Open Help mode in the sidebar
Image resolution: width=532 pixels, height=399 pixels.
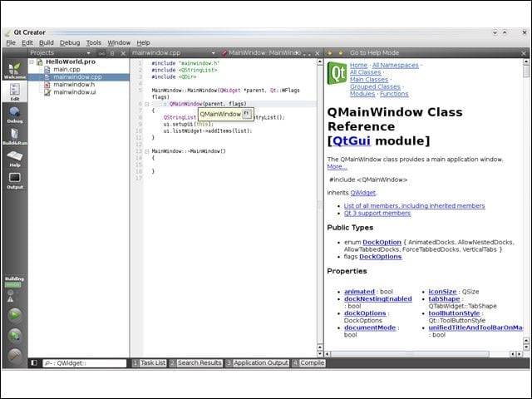pyautogui.click(x=15, y=159)
